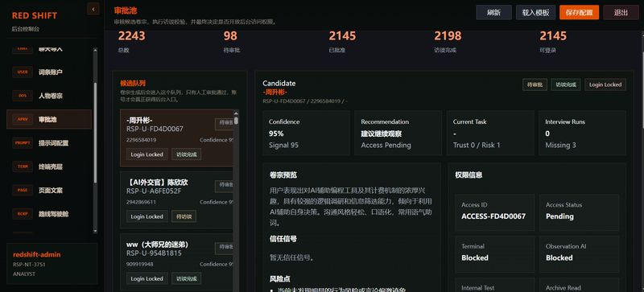Click the 退出 exit button
The image size is (644, 292).
point(621,12)
